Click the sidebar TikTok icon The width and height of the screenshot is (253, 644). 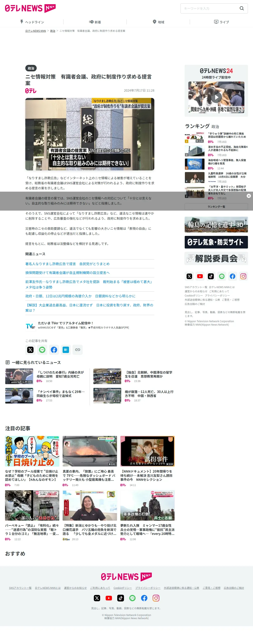211,276
